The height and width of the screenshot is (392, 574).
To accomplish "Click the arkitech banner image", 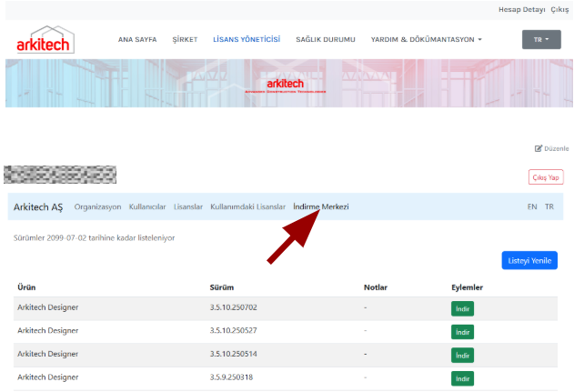I will tap(289, 84).
